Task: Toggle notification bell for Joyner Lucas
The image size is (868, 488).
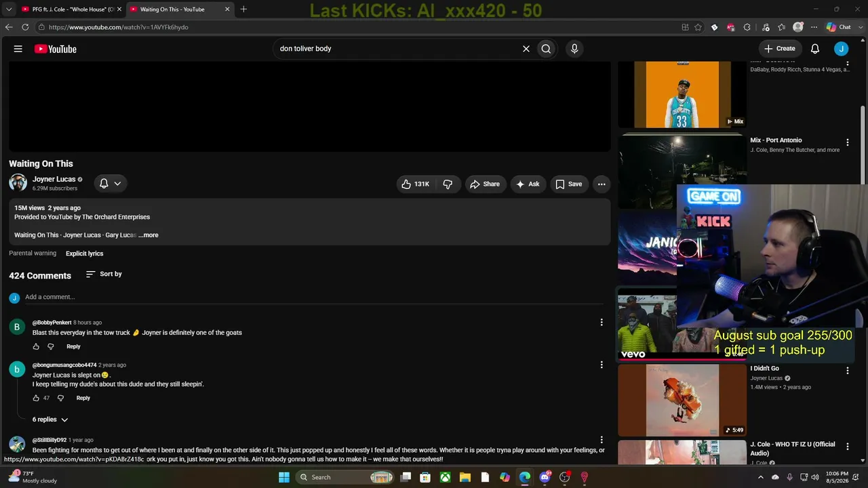Action: [110, 184]
